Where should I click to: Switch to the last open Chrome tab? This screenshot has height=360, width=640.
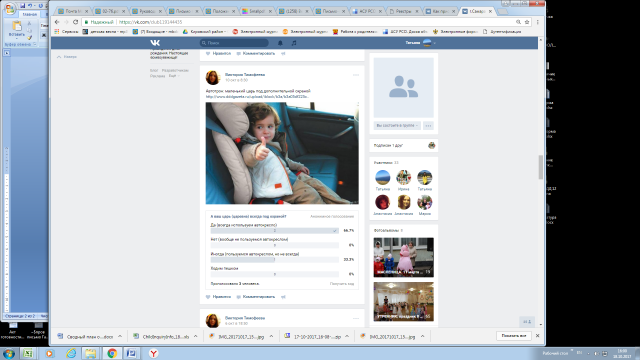tap(477, 11)
